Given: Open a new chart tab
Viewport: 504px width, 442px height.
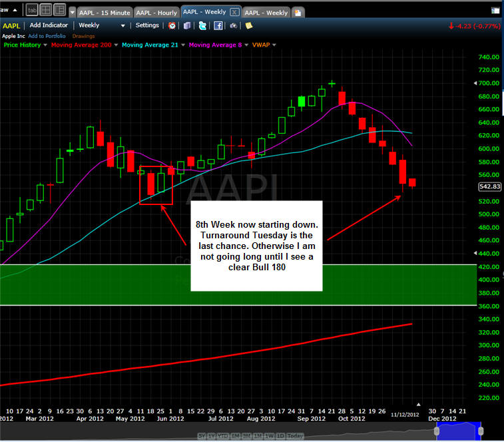Looking at the screenshot, I should 298,13.
